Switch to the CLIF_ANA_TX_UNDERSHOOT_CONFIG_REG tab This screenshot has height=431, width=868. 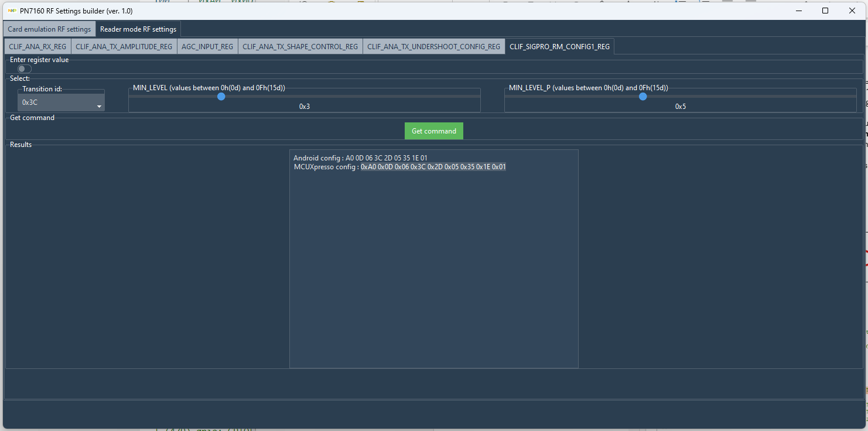[434, 47]
